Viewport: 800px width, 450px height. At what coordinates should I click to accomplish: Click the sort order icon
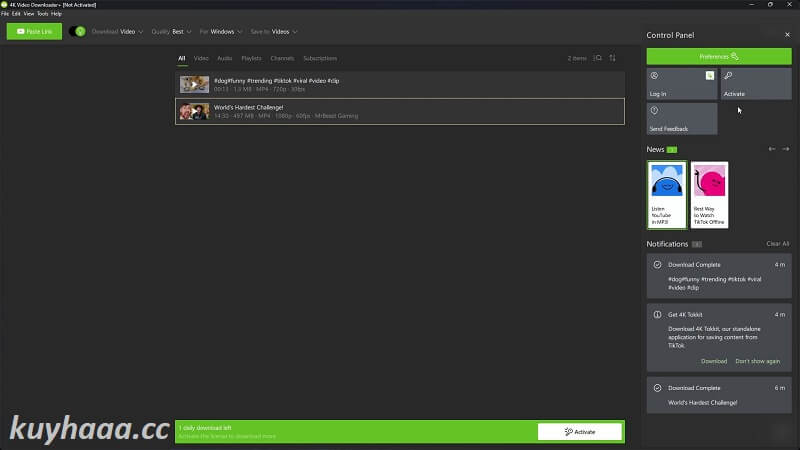[612, 58]
